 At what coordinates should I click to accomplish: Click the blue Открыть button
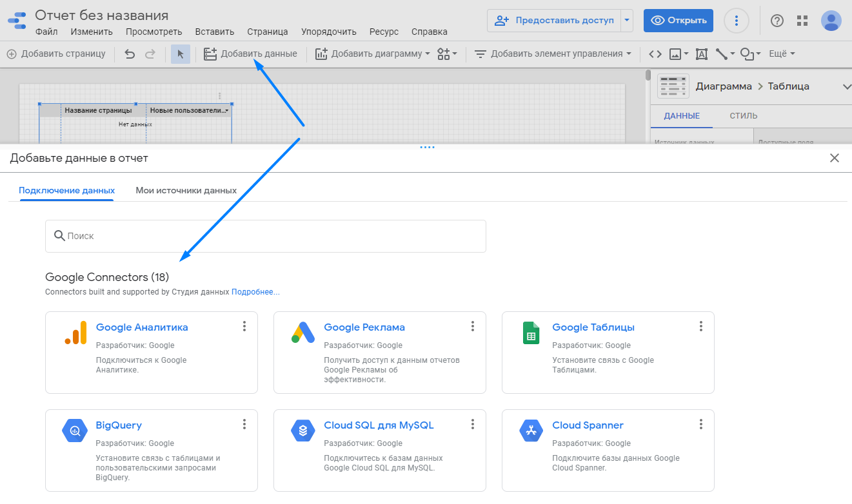(679, 21)
